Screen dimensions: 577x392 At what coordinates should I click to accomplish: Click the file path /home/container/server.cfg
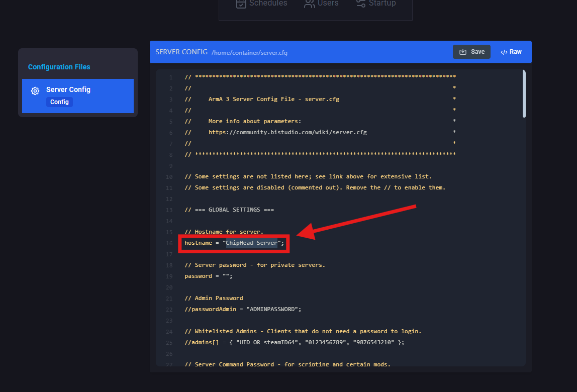pos(249,53)
